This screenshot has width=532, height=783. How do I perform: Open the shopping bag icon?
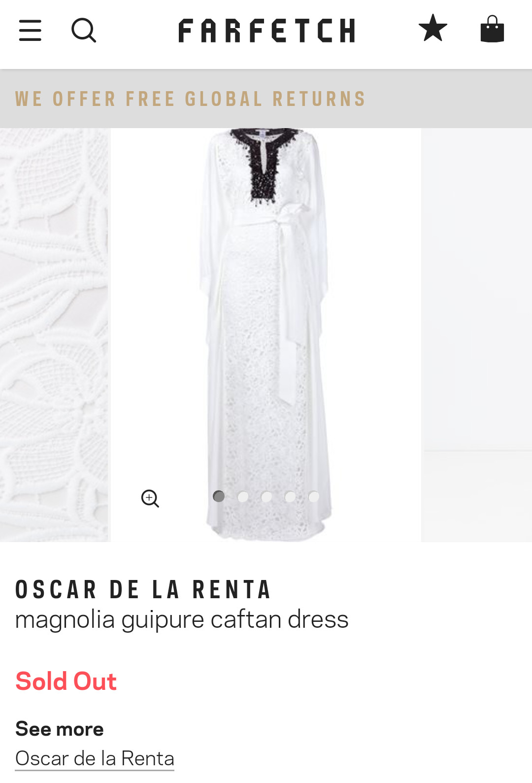pyautogui.click(x=492, y=29)
